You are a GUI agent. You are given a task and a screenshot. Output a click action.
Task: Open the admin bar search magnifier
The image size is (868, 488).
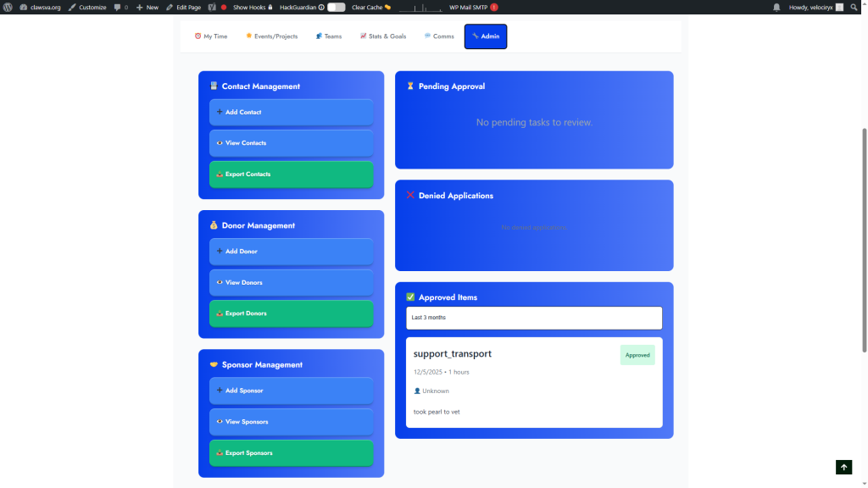pyautogui.click(x=854, y=7)
